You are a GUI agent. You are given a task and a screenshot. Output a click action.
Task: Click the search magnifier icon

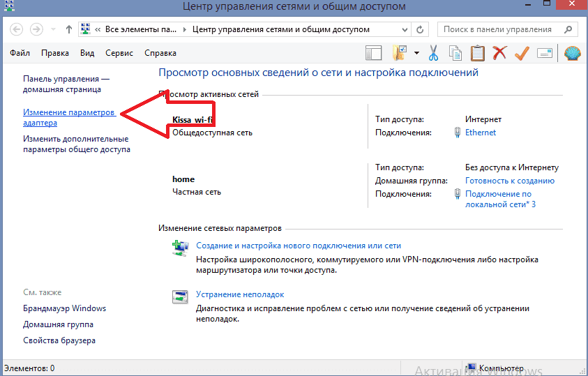tap(568, 29)
